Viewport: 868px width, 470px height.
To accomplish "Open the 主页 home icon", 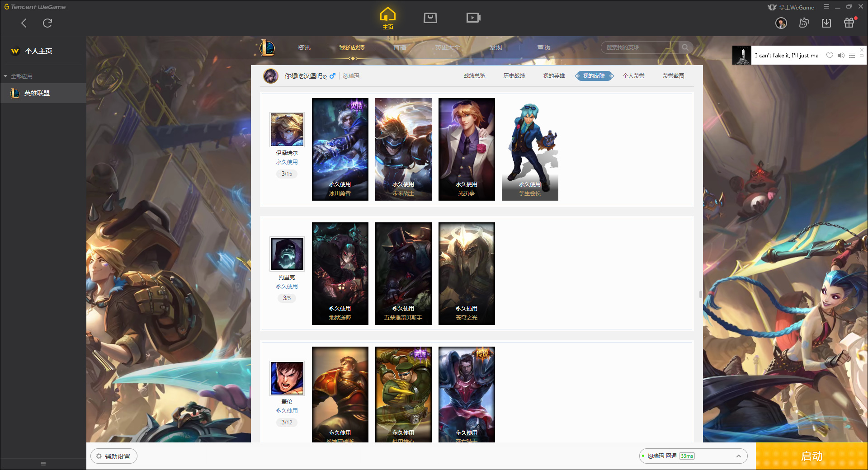I will 388,18.
